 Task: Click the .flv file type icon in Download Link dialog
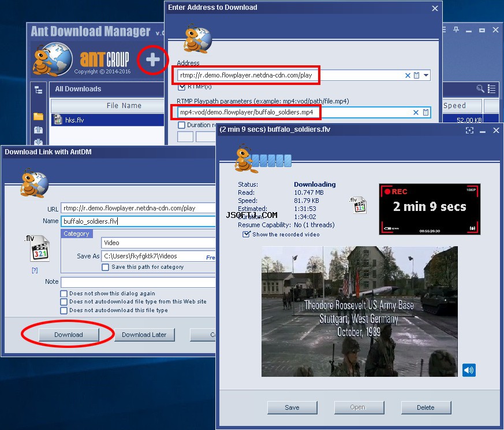point(36,248)
